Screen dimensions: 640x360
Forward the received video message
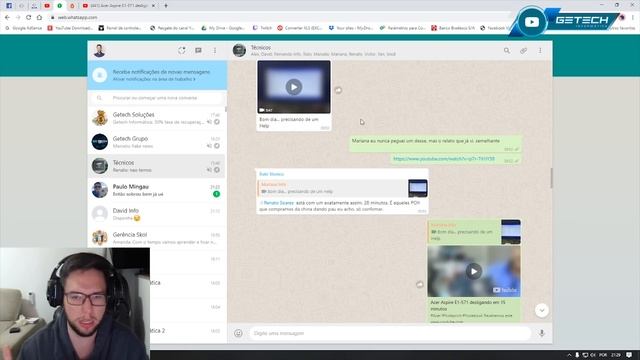pos(338,90)
